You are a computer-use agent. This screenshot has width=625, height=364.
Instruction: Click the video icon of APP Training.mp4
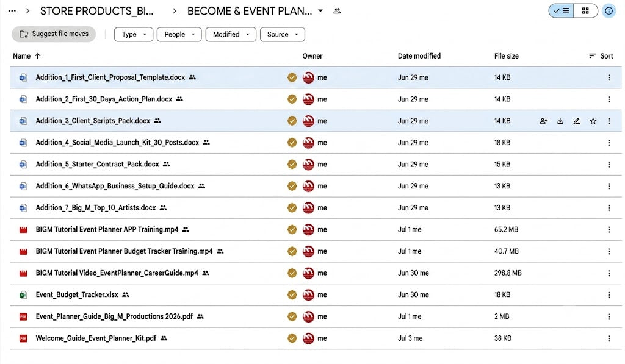23,230
